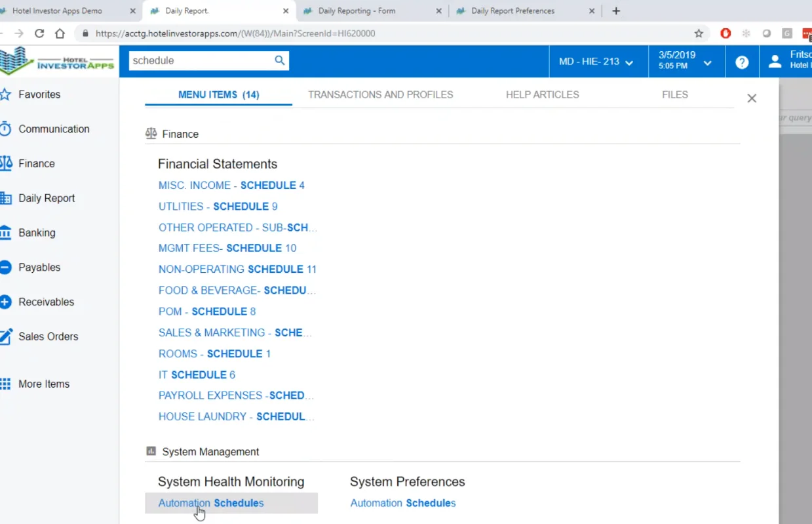This screenshot has height=524, width=812.
Task: Switch to the Files tab
Action: tap(675, 94)
